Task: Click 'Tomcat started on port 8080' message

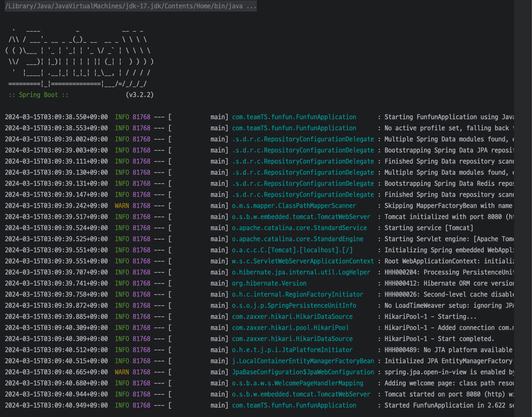Action: coord(449,394)
